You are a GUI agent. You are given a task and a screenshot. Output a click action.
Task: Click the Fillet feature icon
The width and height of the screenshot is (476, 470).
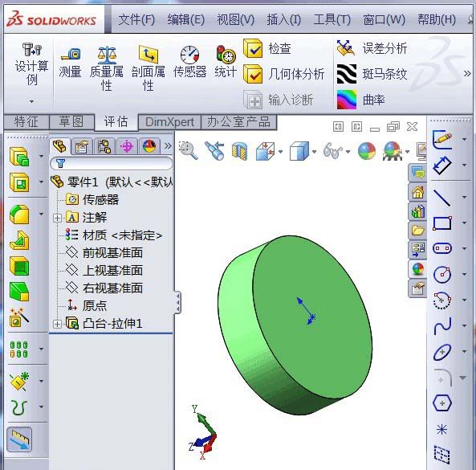point(19,215)
